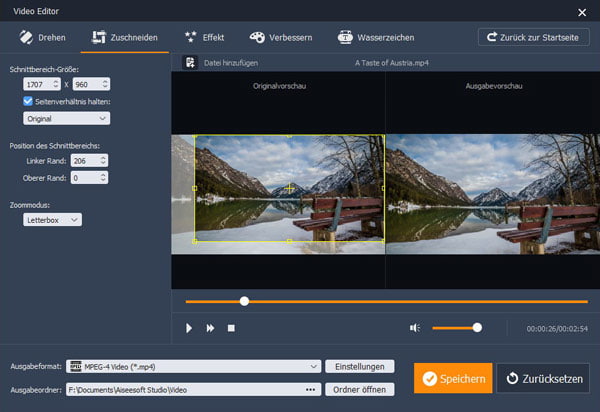600x412 pixels.
Task: Toggle Seitenverhältnis halten checkbox
Action: (28, 101)
